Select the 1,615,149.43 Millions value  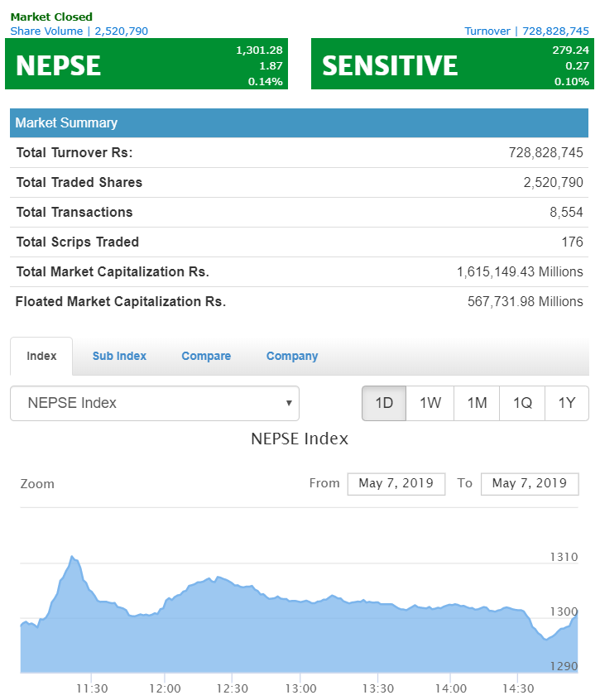tap(520, 272)
